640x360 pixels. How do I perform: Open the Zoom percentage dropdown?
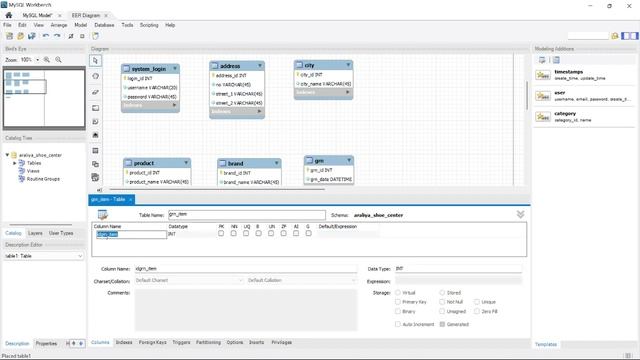pyautogui.click(x=38, y=60)
